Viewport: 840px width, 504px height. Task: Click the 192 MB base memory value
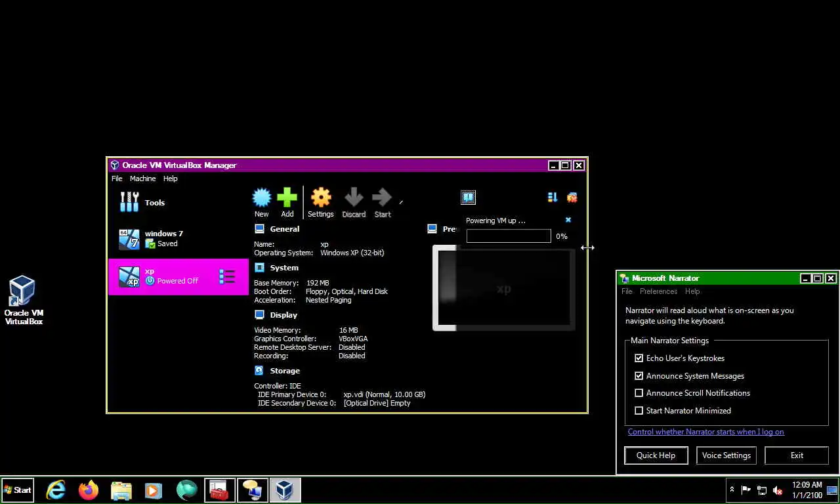(318, 283)
